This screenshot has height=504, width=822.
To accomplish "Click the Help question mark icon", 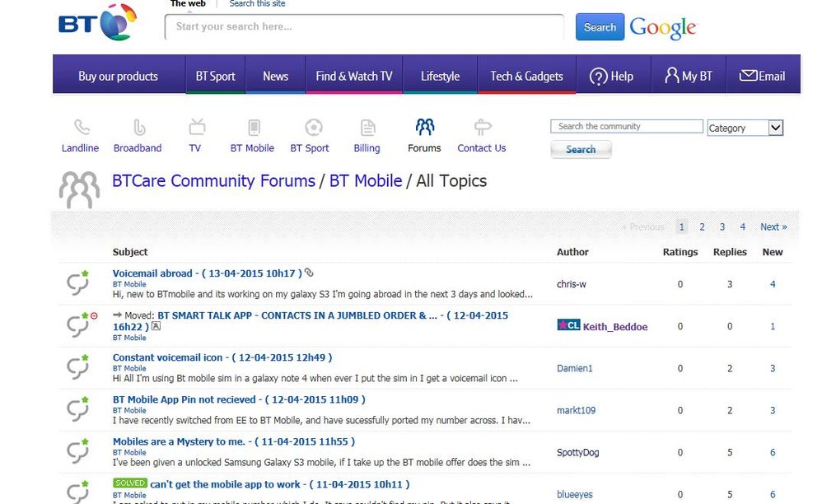I will coord(598,77).
